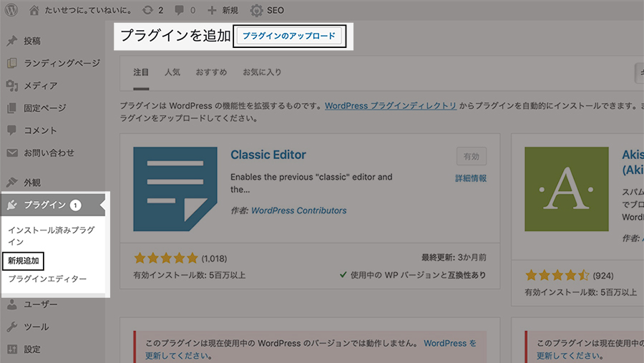Click the お問い合わせ envelope icon

[12, 153]
